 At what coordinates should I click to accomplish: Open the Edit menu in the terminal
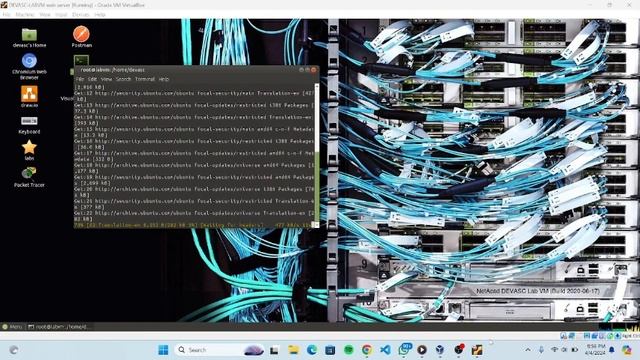[x=93, y=79]
